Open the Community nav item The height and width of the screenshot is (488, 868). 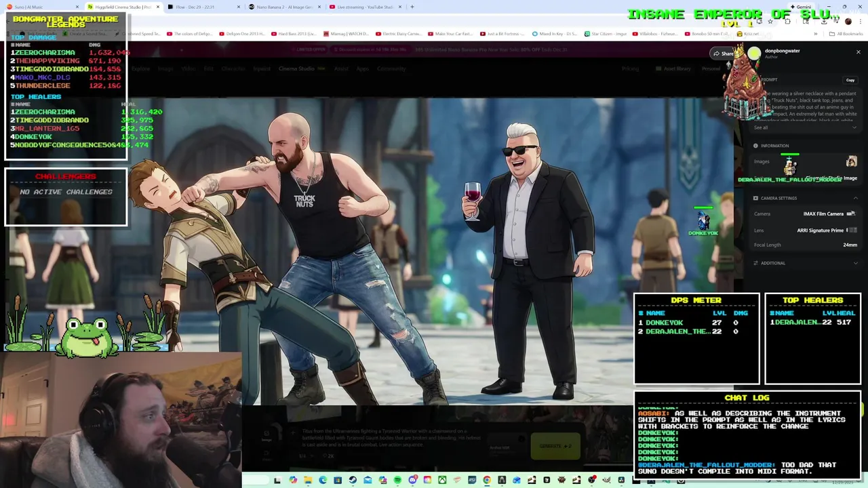click(391, 68)
